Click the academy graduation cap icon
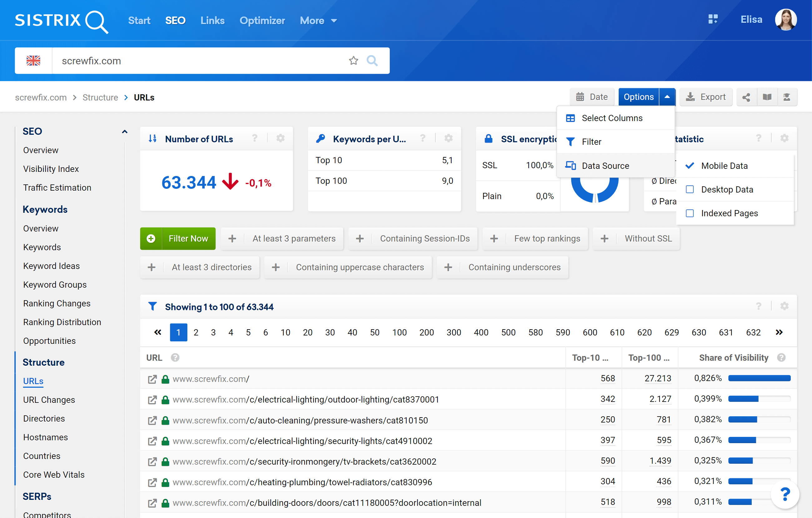812x518 pixels. (x=787, y=97)
